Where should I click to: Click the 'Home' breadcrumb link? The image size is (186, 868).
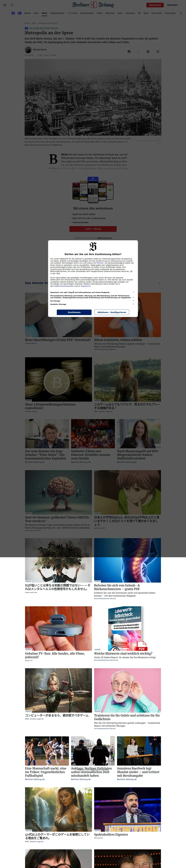tap(27, 23)
